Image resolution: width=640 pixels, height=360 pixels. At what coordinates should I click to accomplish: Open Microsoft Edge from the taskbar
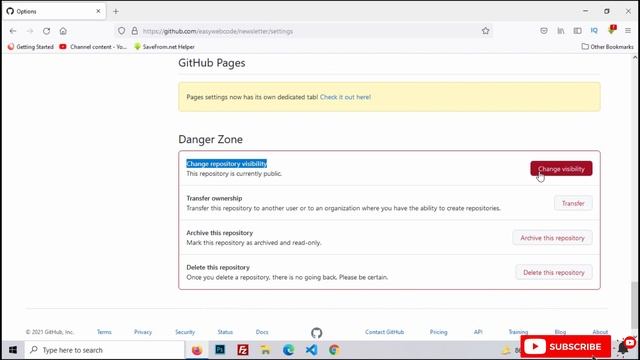[289, 350]
